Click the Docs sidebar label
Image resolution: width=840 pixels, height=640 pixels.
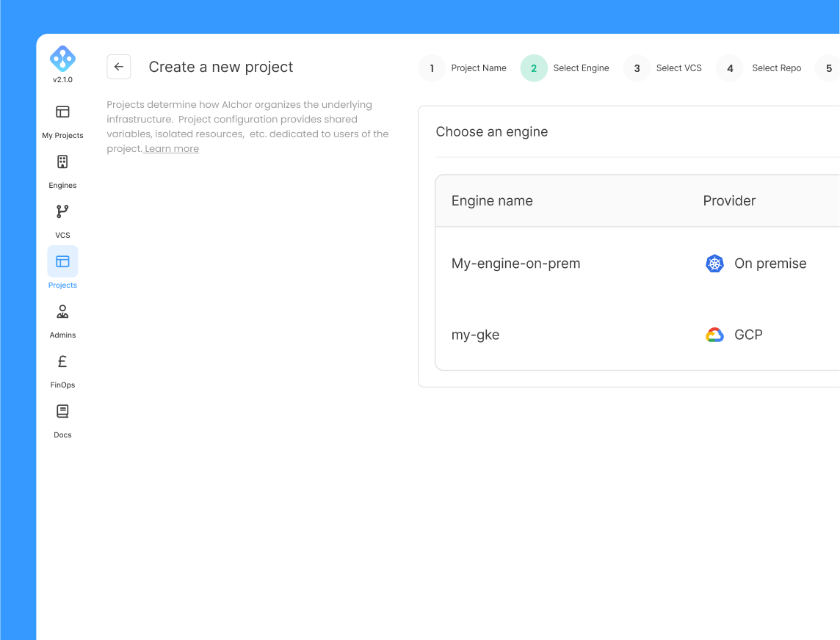tap(62, 435)
